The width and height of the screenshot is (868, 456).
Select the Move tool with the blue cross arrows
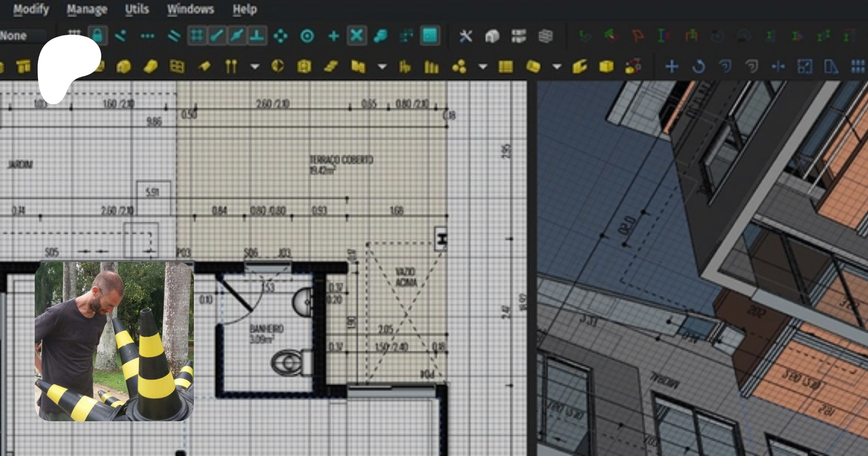point(672,66)
